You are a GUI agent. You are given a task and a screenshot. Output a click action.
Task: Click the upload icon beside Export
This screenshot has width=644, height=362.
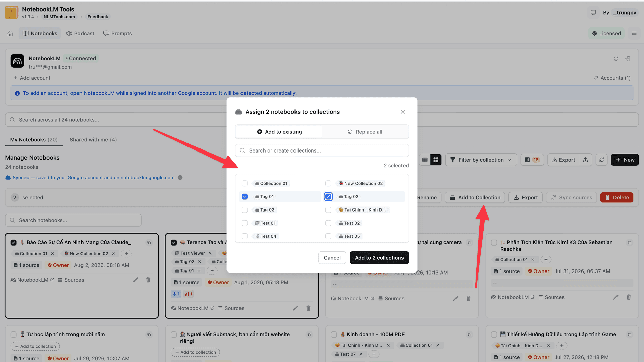point(585,160)
